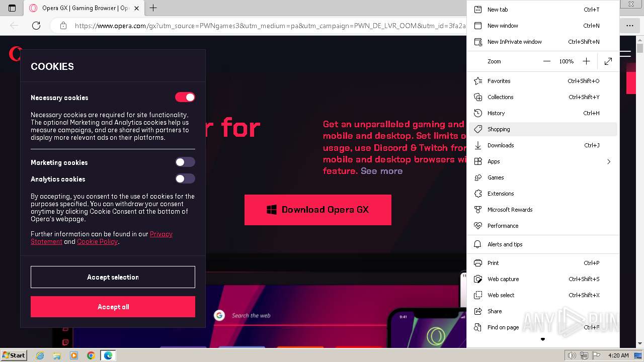Launch Internet Explorer from taskbar
The image size is (644, 362).
(40, 355)
